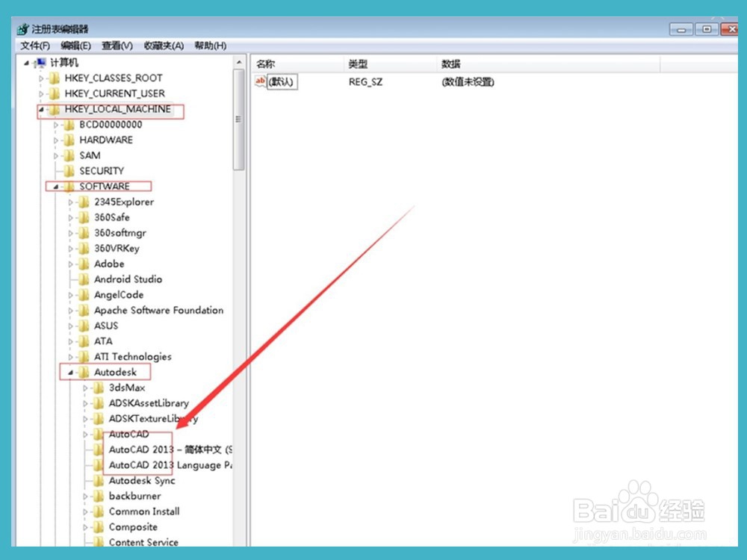
Task: Select the Autodesk folder icon
Action: pyautogui.click(x=84, y=373)
